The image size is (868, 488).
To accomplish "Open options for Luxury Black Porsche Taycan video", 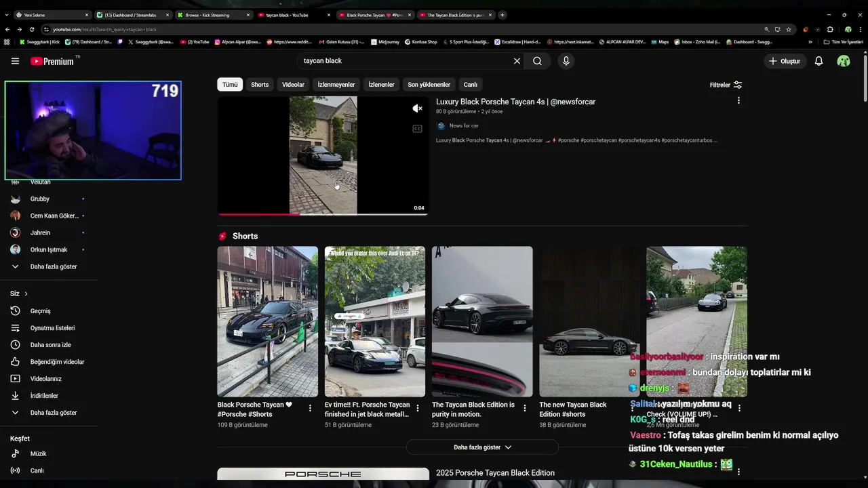I will pos(738,100).
